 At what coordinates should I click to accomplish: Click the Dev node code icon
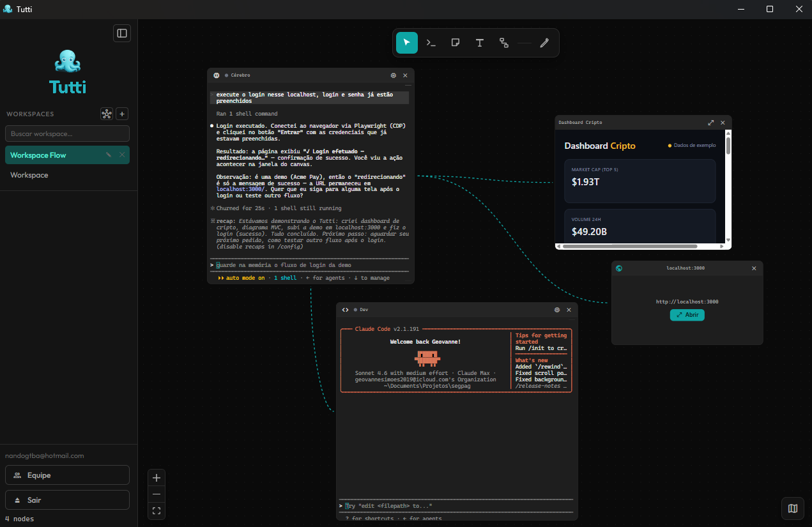point(346,310)
